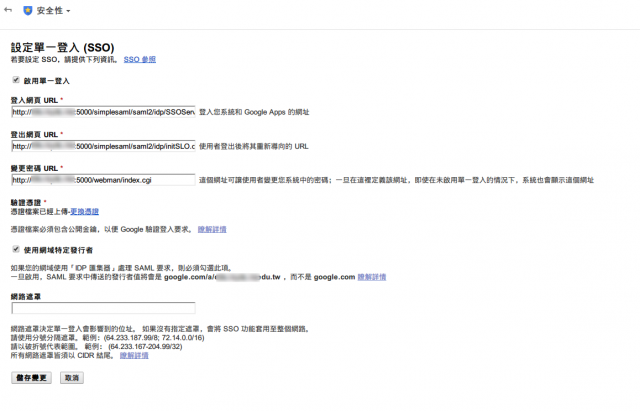Click the 使用者登出後將其重新導向的 URL description
Viewport: 640px width, 411px height.
pyautogui.click(x=253, y=146)
